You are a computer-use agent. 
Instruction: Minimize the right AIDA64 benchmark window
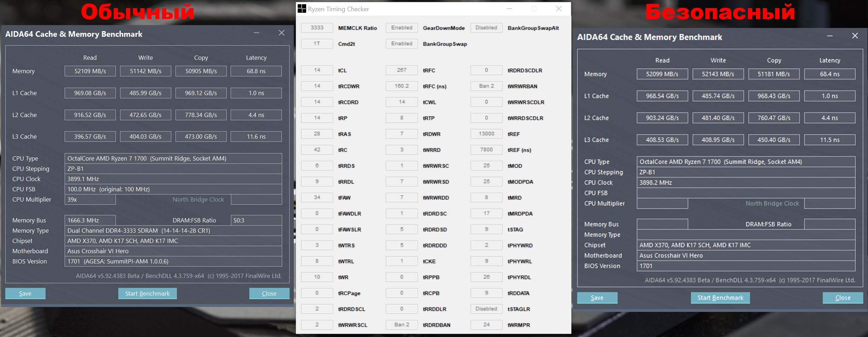pos(830,36)
